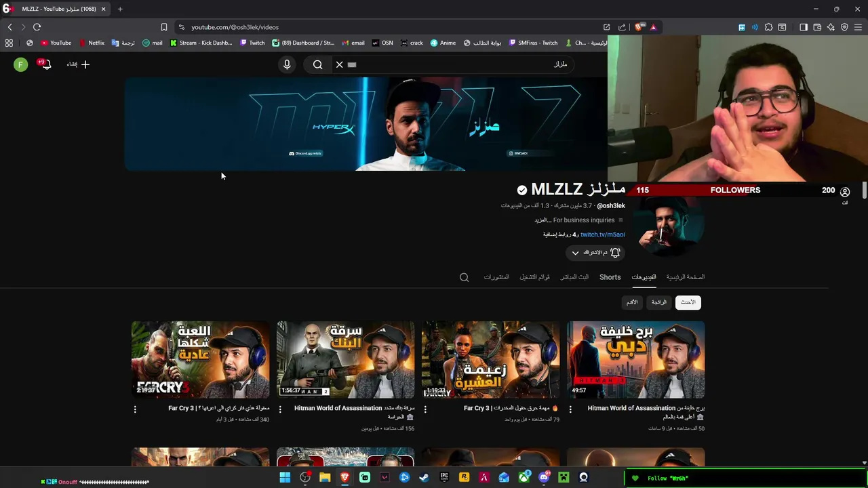This screenshot has width=868, height=488.
Task: Bookmark this page via bookmark icon
Action: tap(163, 27)
